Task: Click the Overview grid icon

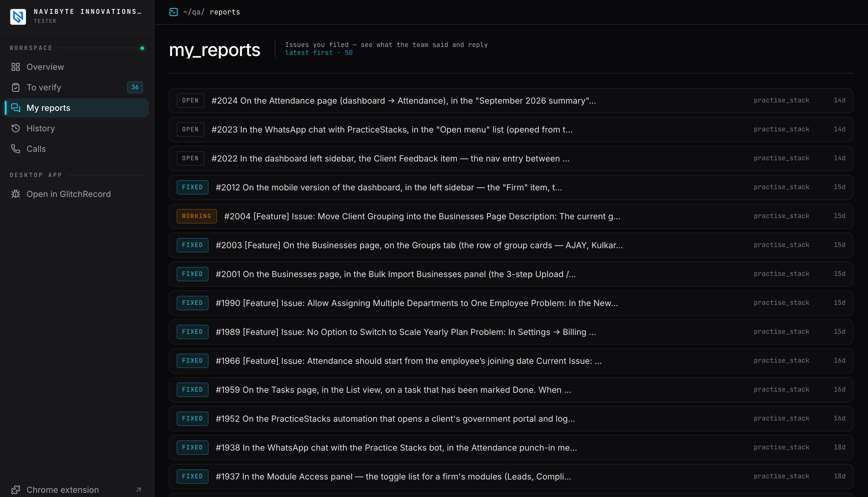Action: click(x=16, y=67)
